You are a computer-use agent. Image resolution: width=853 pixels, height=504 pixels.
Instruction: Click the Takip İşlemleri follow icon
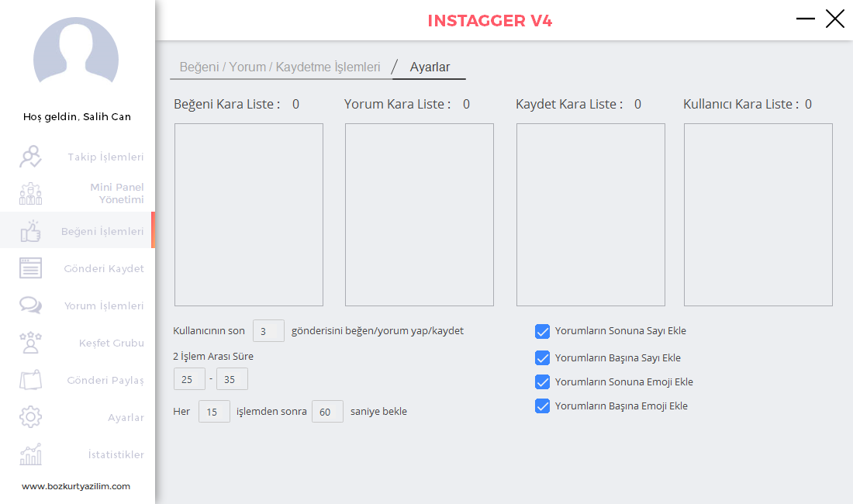(30, 157)
